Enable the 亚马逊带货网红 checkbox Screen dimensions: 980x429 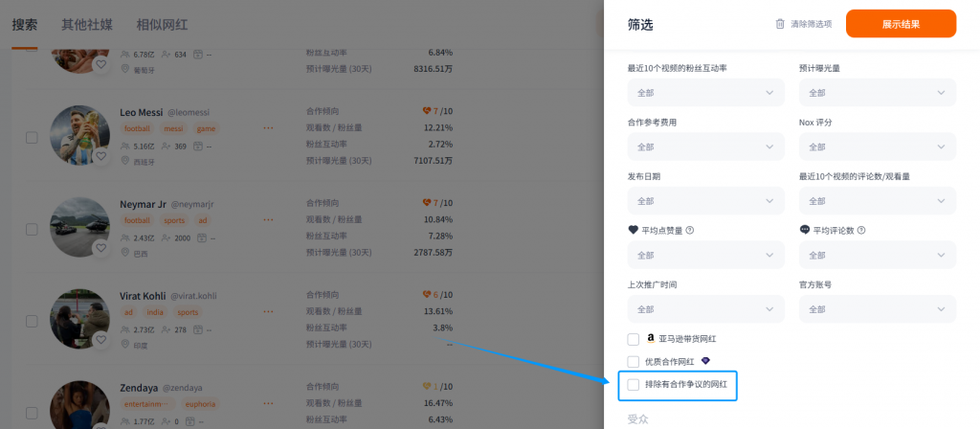coord(634,339)
